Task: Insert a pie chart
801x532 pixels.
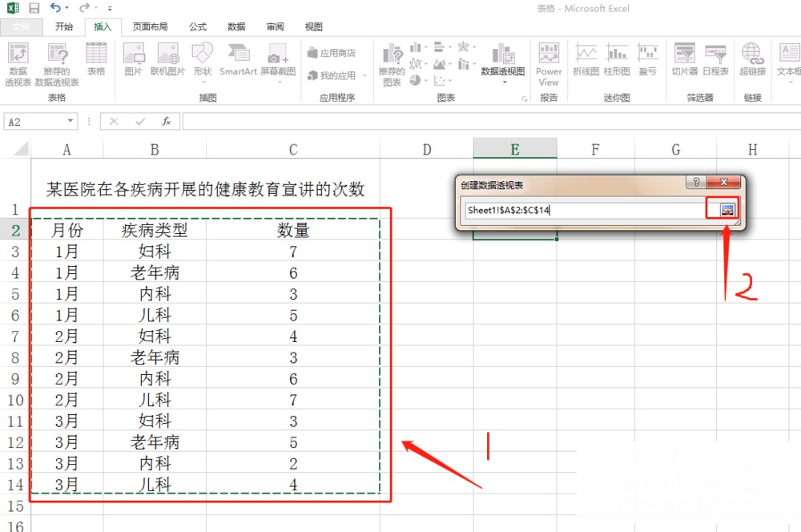Action: [418, 80]
